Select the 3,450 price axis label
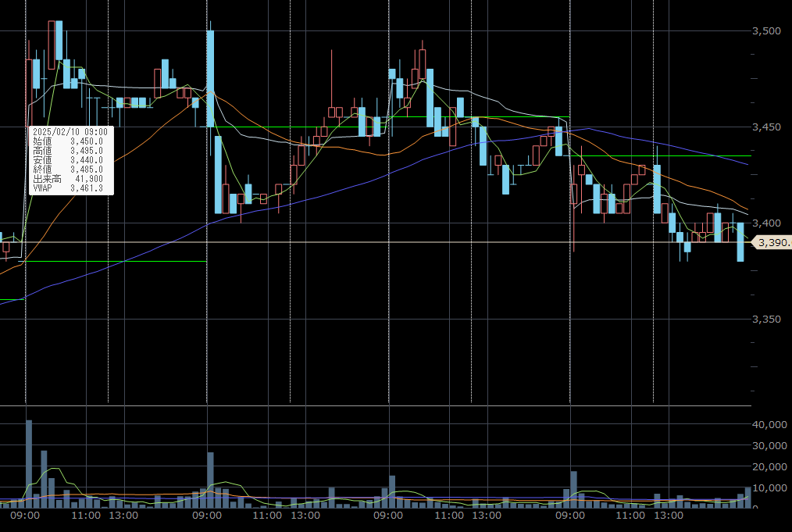The image size is (792, 532). [766, 127]
